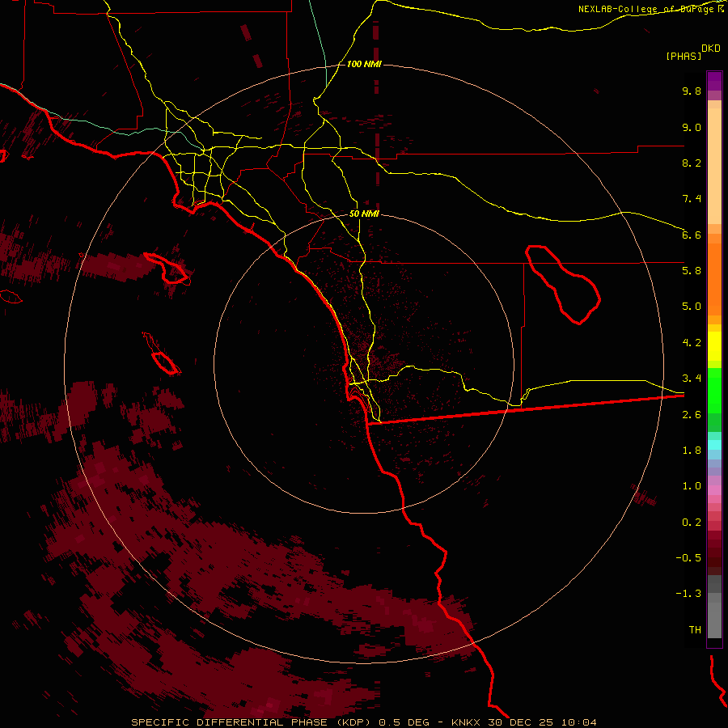Pick the peach swatch of the color scale

[x=714, y=167]
